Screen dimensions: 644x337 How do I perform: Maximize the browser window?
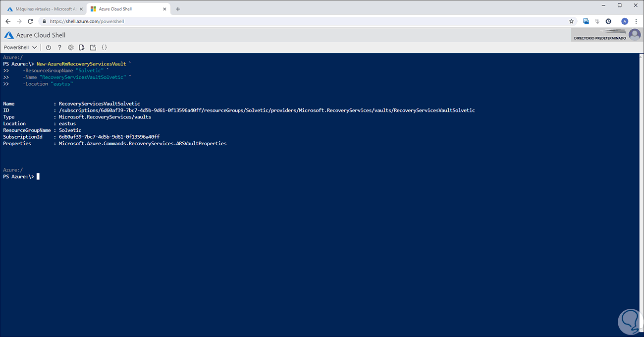620,5
